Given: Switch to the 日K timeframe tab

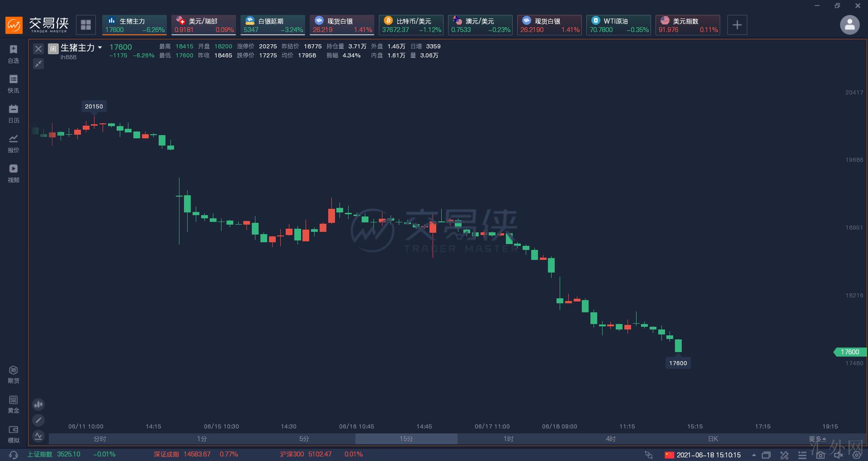Looking at the screenshot, I should (712, 439).
